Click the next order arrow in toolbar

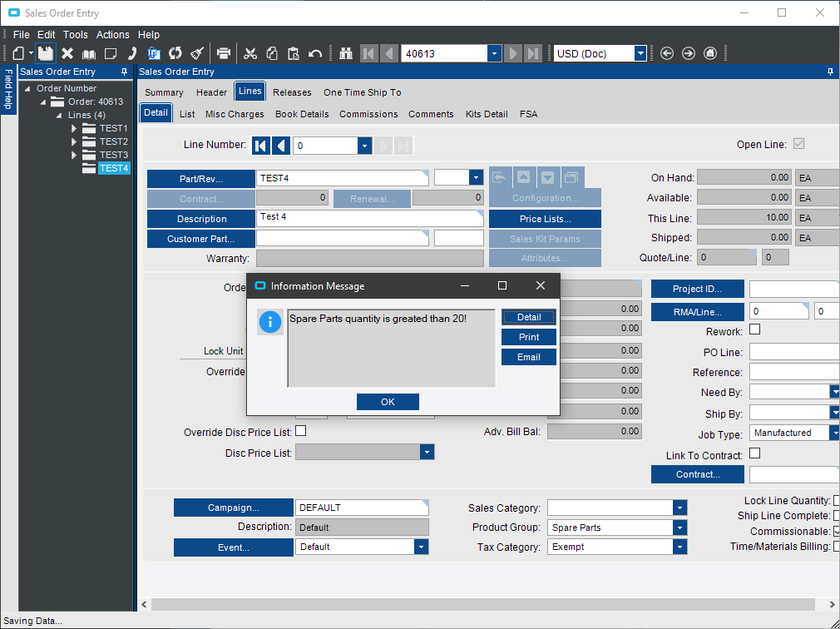[512, 53]
